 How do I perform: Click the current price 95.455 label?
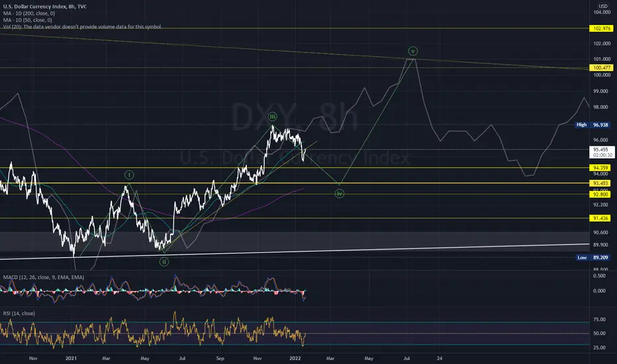click(x=602, y=152)
